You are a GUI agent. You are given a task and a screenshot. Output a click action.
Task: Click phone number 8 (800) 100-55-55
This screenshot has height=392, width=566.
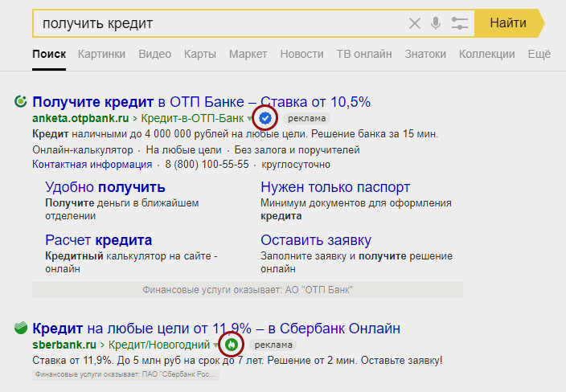[x=207, y=165]
